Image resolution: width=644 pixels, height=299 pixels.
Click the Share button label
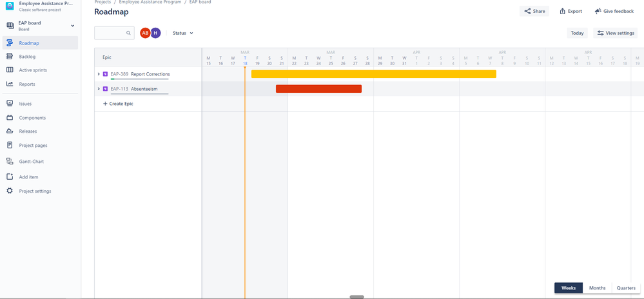tap(539, 12)
